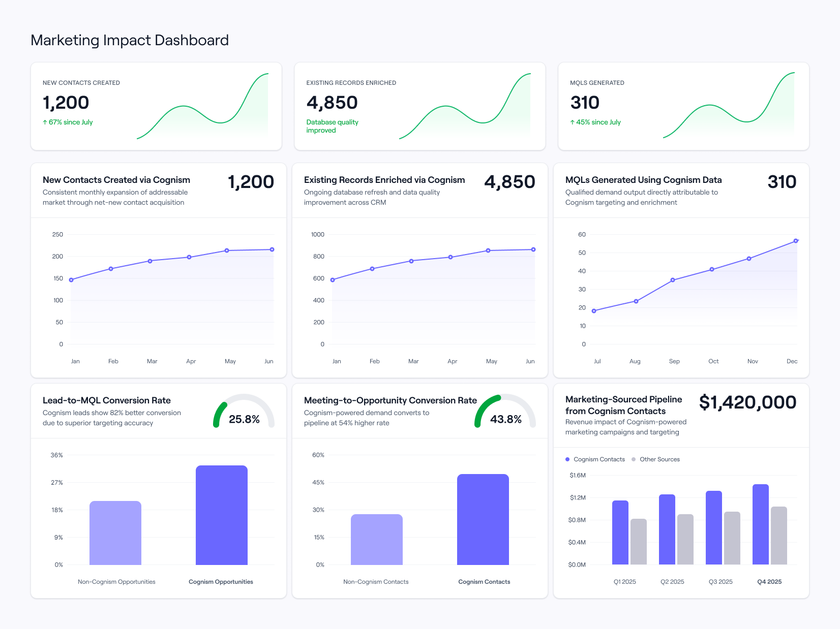The height and width of the screenshot is (629, 840).
Task: Click the 67% since July link
Action: [68, 122]
